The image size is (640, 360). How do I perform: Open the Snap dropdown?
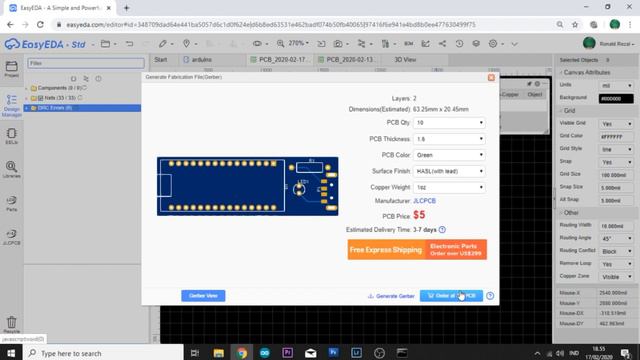click(616, 162)
